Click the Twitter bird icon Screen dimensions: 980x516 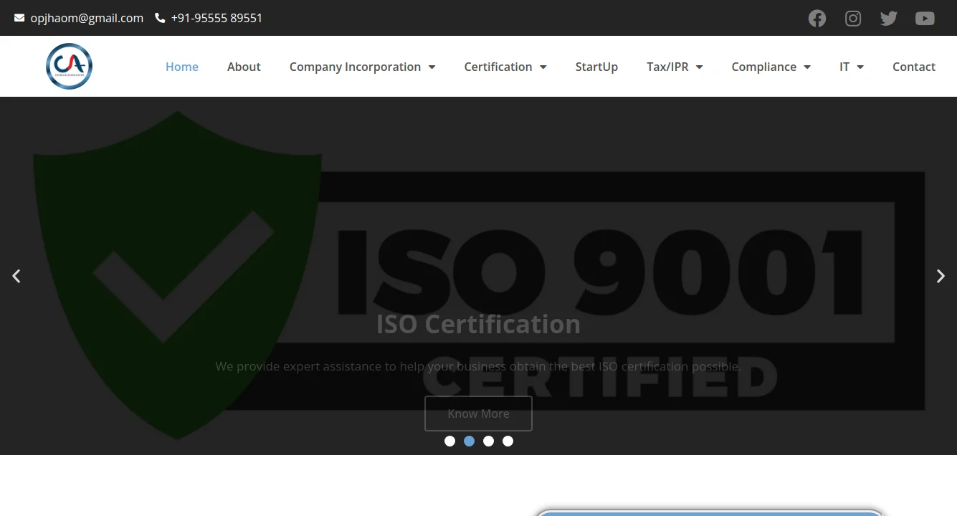[x=888, y=19]
